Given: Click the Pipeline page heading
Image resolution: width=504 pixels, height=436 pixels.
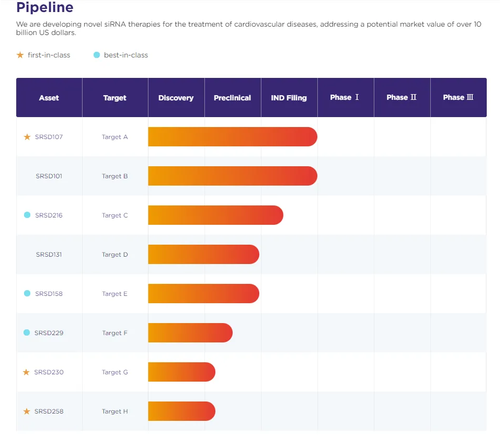Looking at the screenshot, I should [45, 8].
